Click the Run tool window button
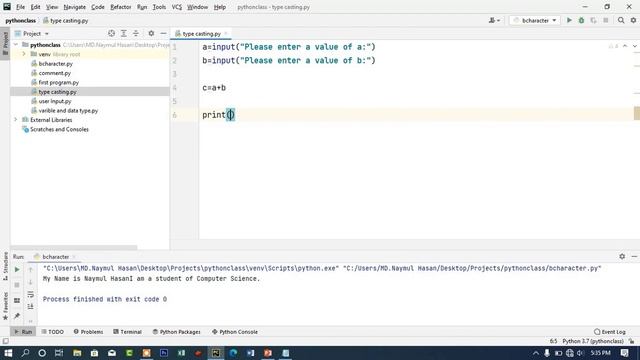 click(x=23, y=332)
